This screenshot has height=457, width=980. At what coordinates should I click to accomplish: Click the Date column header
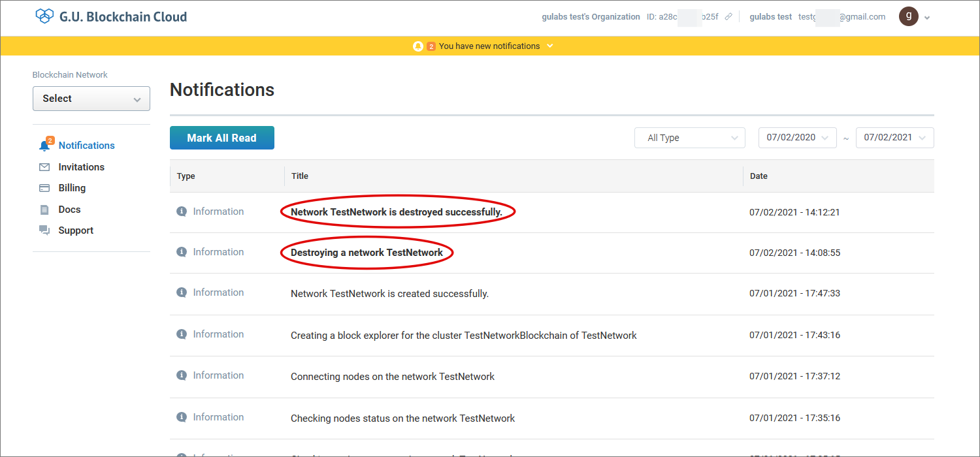[x=759, y=176]
